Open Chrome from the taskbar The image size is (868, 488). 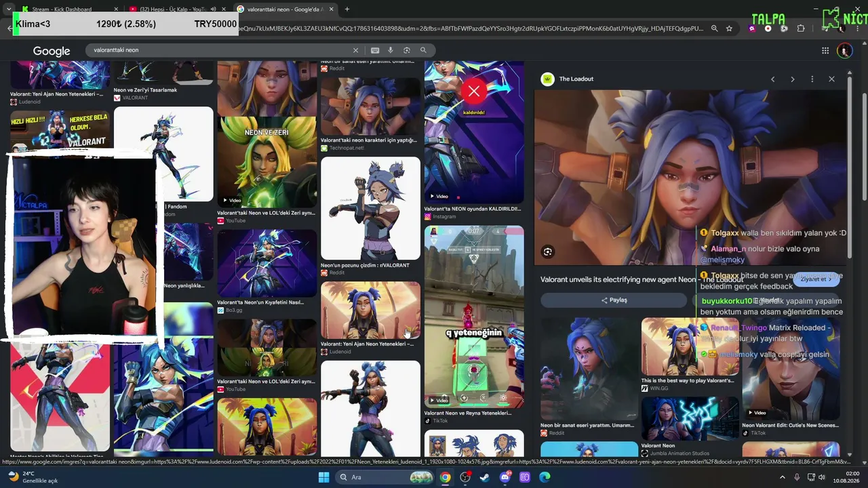pos(445,477)
